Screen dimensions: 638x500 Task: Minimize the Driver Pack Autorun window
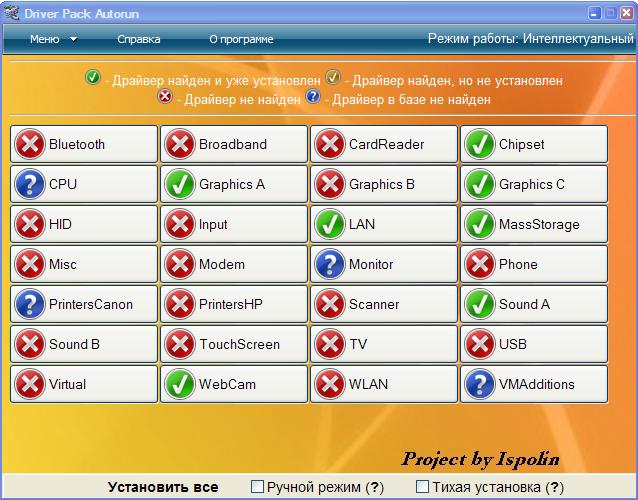(x=594, y=13)
